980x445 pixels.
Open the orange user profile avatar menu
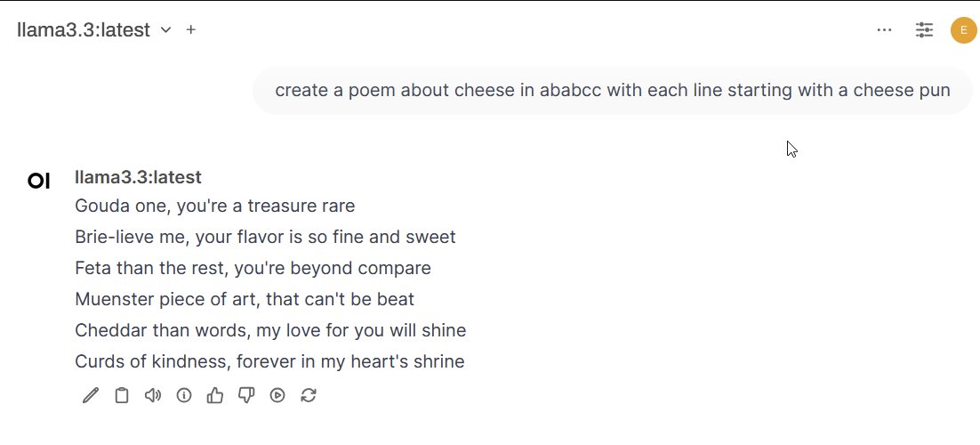964,30
